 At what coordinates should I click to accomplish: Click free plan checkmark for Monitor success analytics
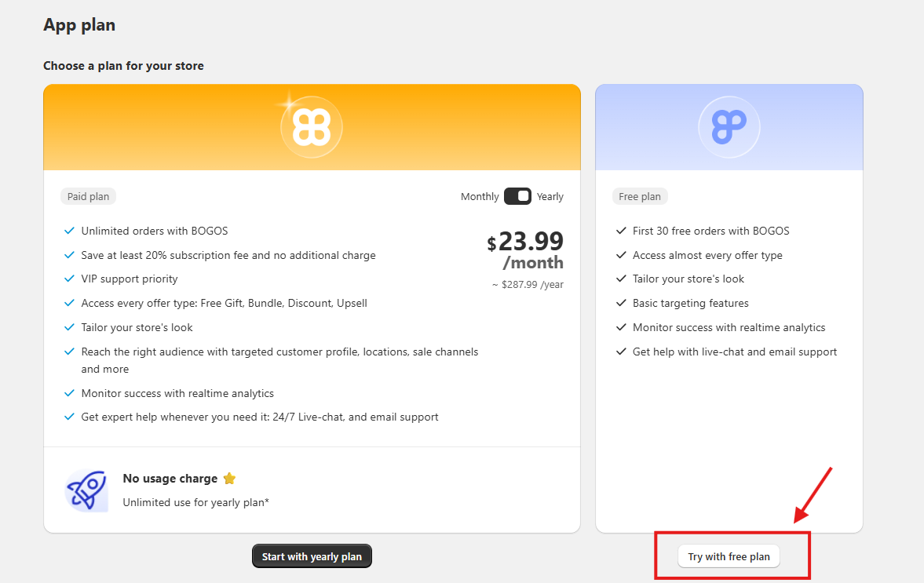point(620,327)
